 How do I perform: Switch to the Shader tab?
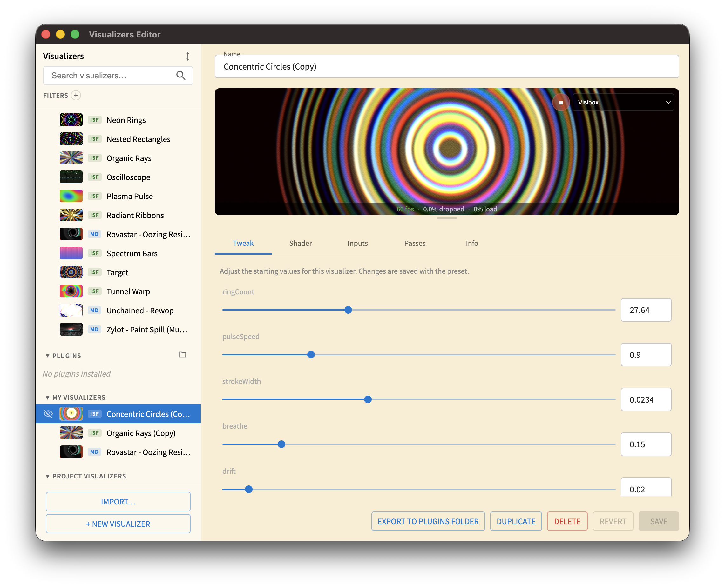click(300, 243)
